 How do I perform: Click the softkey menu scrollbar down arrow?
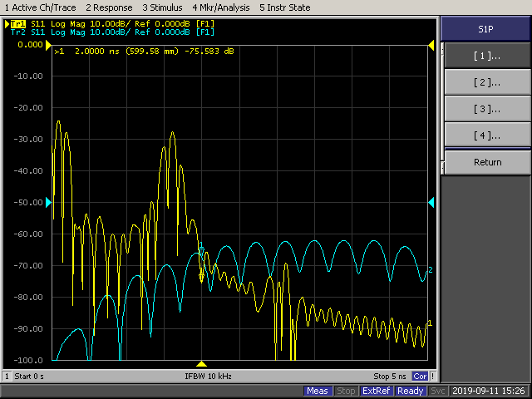[x=442, y=167]
